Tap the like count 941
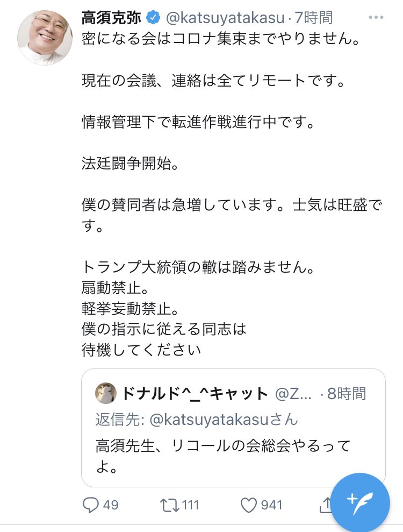Screen dimensions: 403x532 [x=270, y=505]
